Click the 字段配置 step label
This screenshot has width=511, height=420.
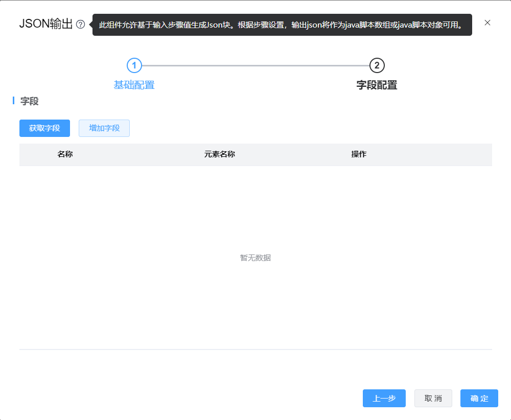(377, 85)
